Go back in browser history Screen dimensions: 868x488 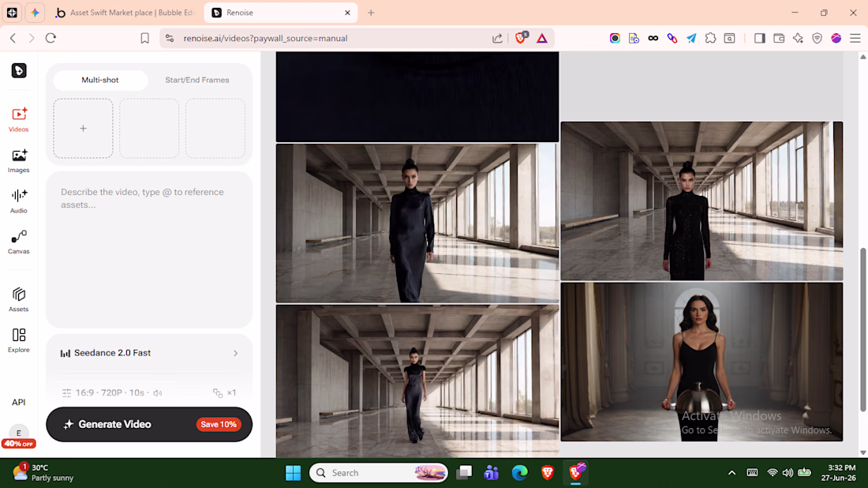pos(13,38)
